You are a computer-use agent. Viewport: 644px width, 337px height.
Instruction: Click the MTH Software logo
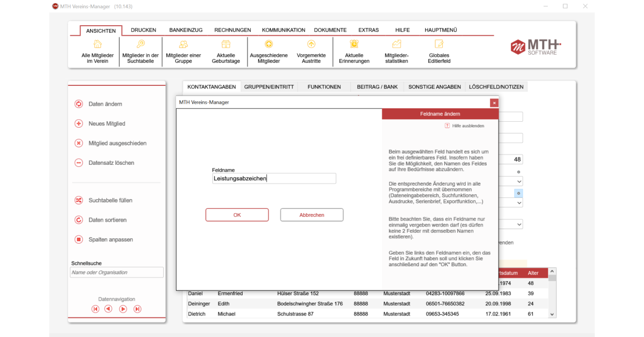pyautogui.click(x=536, y=47)
